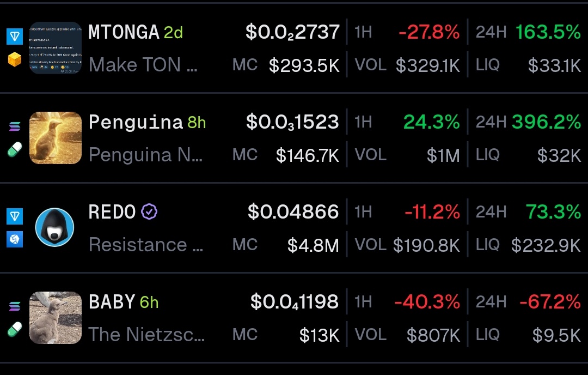
Task: Click BABY's 1H change of -40.3%
Action: tap(427, 301)
